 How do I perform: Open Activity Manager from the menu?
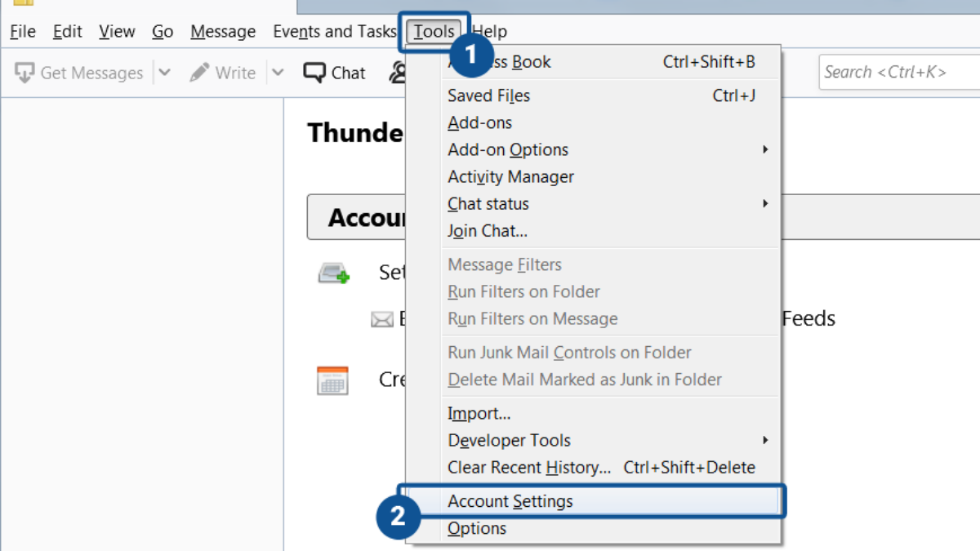(510, 176)
